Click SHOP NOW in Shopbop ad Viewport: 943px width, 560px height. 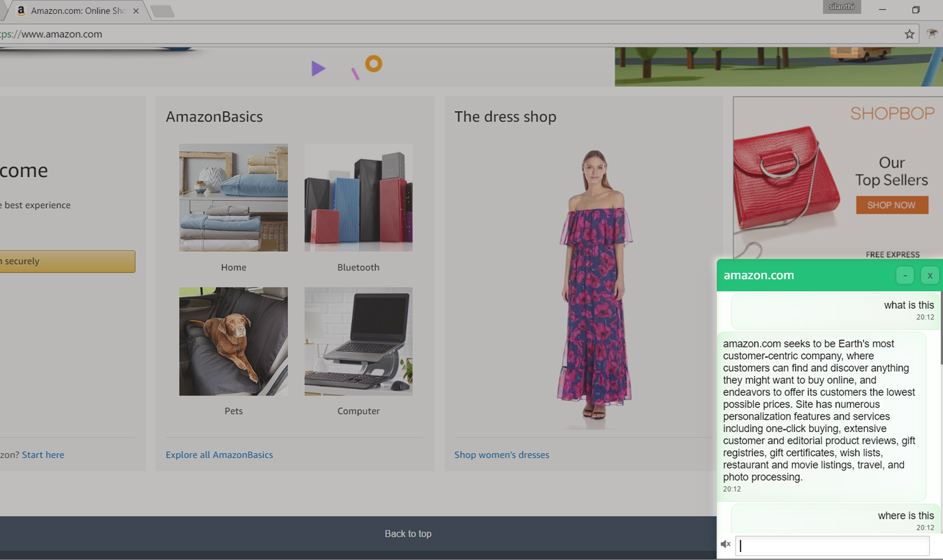click(891, 205)
